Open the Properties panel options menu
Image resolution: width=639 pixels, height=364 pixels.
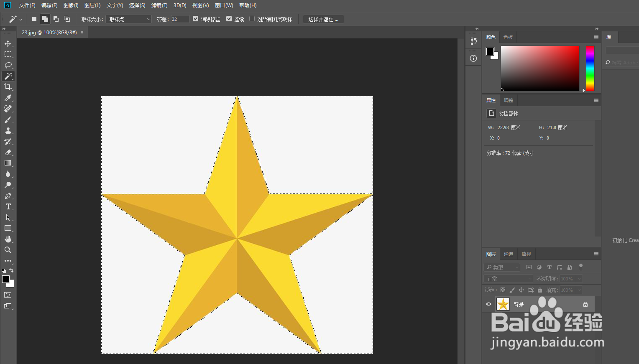(x=596, y=100)
